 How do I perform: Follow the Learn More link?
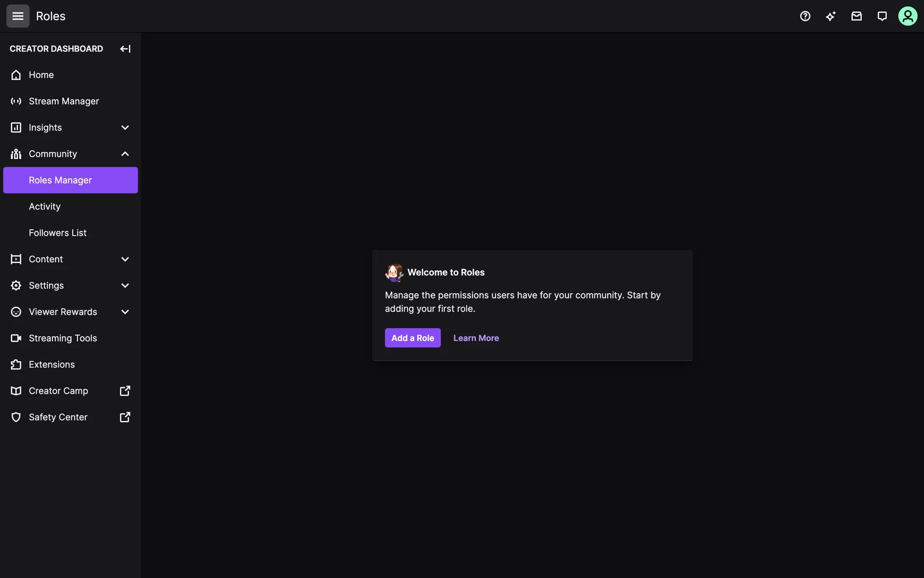tap(476, 338)
